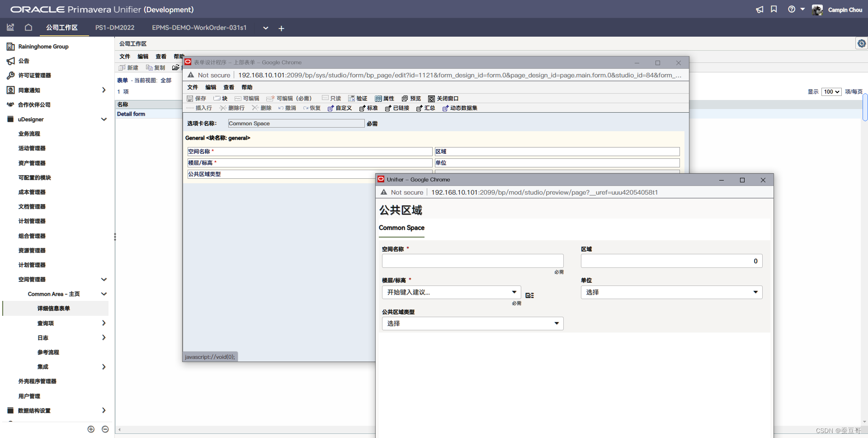The height and width of the screenshot is (438, 868).
Task: Expand the 查询项 tree node
Action: tap(104, 323)
